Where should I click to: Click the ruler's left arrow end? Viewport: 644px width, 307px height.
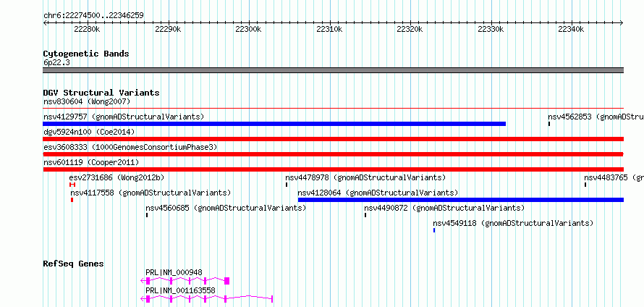click(x=45, y=22)
